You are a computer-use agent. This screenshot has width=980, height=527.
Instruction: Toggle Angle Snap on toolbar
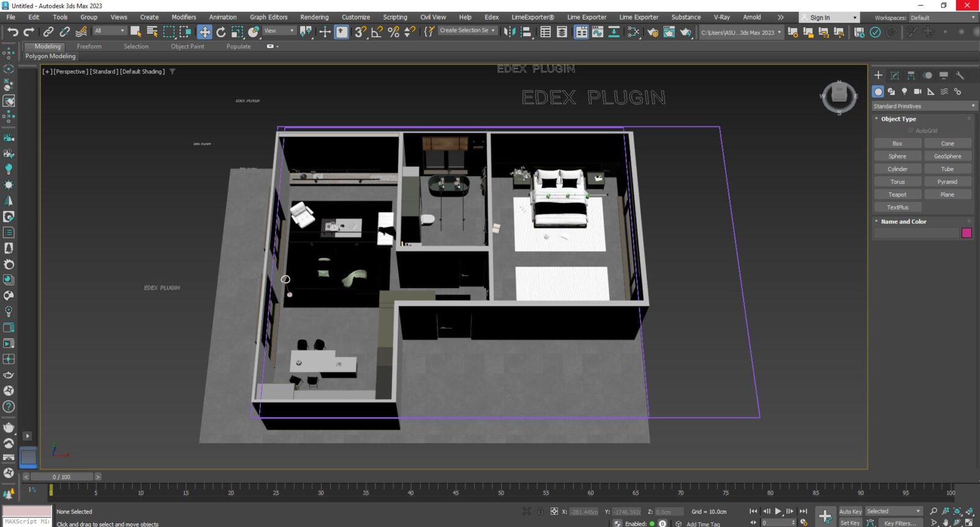377,32
